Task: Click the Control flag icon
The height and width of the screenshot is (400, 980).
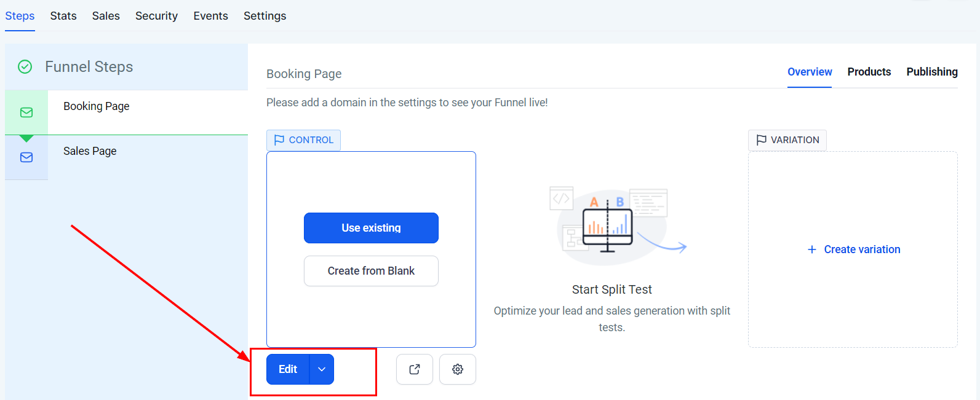Action: click(279, 140)
